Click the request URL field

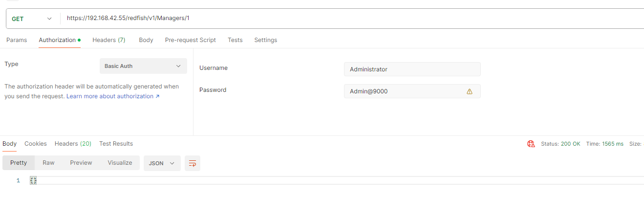pyautogui.click(x=342, y=19)
